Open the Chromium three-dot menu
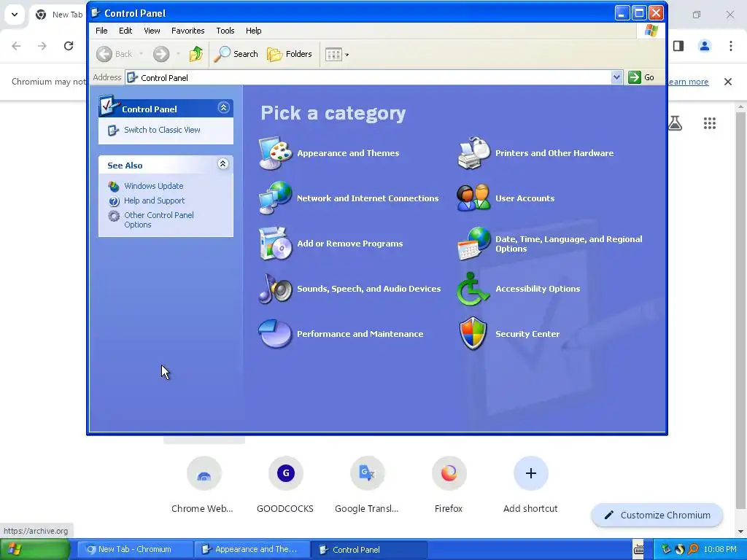 731,46
